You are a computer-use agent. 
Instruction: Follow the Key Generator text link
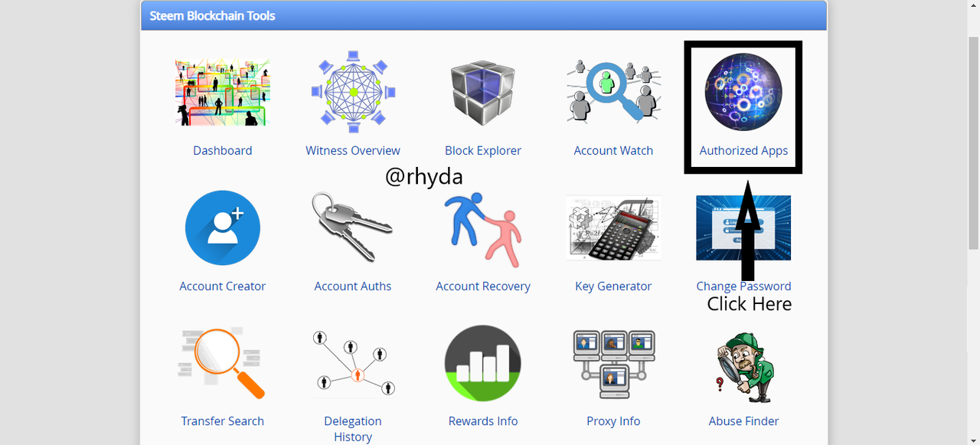pos(613,286)
